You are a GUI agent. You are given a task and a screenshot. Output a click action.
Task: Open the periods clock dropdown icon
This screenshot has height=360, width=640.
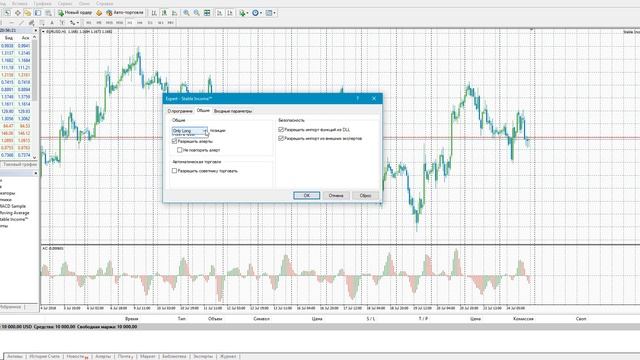coord(257,13)
